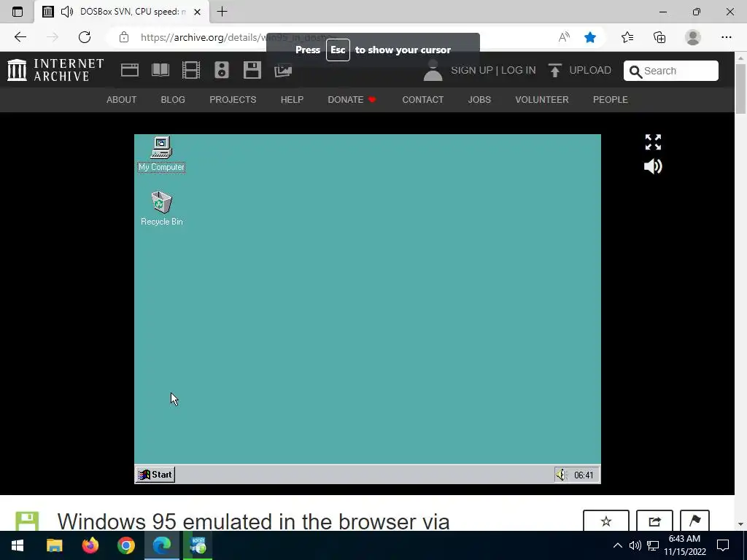Screen dimensions: 747x560
Task: Click SIGN UP link
Action: (x=472, y=70)
